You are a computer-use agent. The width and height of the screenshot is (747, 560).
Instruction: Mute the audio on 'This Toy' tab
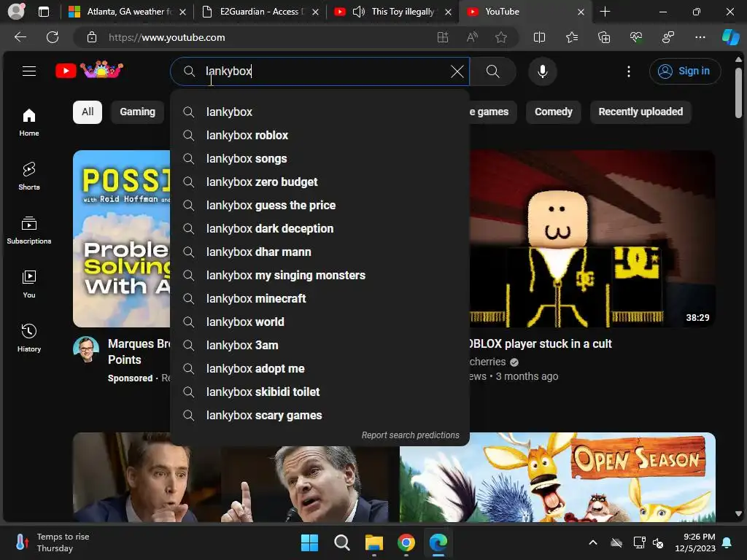click(x=359, y=12)
